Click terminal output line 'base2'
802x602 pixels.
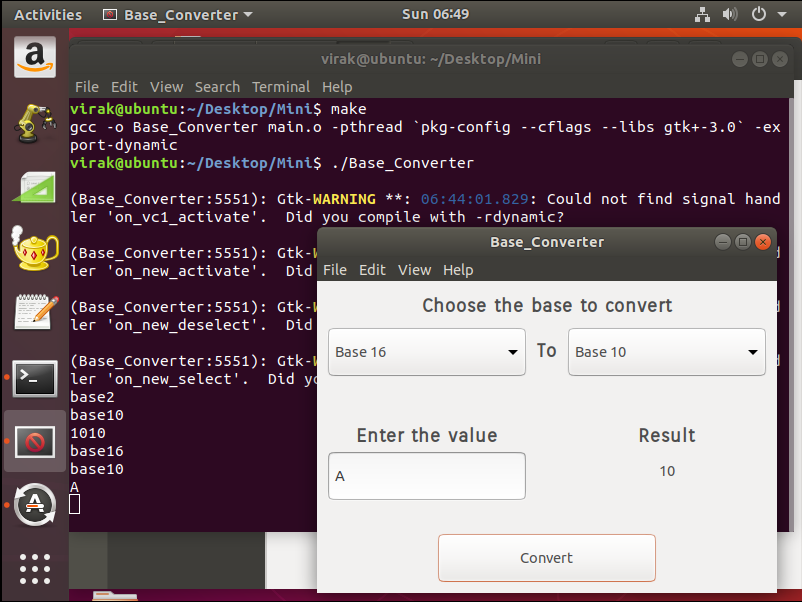click(x=92, y=397)
